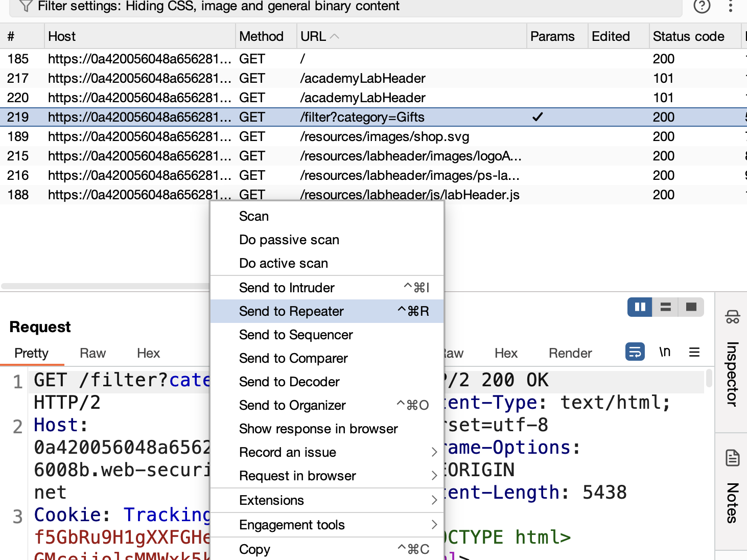
Task: Click the horizontal scrollbar under history table
Action: (105, 286)
